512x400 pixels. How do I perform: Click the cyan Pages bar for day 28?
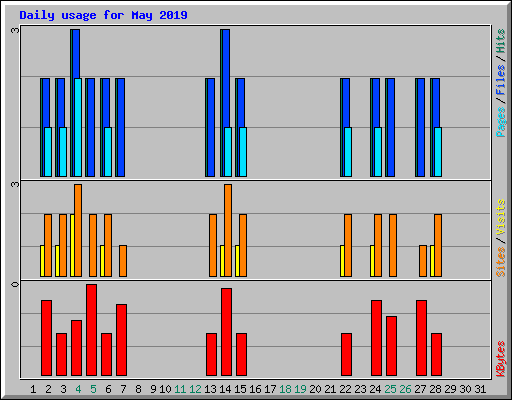(x=438, y=152)
